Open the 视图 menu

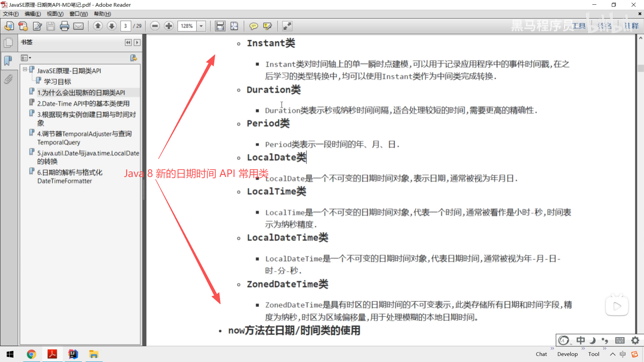(55, 14)
